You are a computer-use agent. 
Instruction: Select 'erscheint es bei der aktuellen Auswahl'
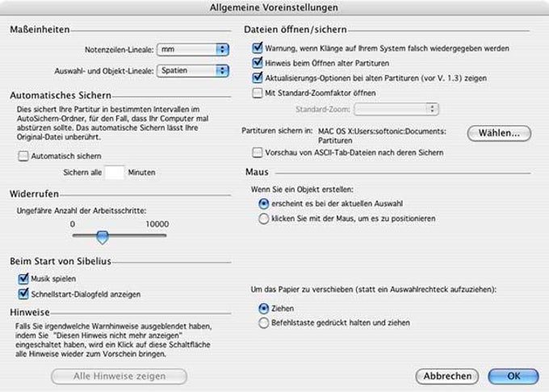(x=264, y=203)
